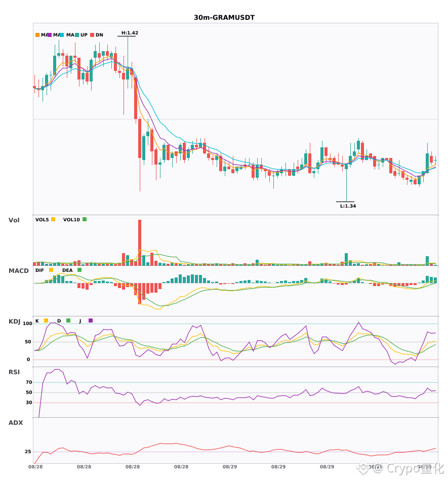Select the MACD panel label

pyautogui.click(x=18, y=271)
